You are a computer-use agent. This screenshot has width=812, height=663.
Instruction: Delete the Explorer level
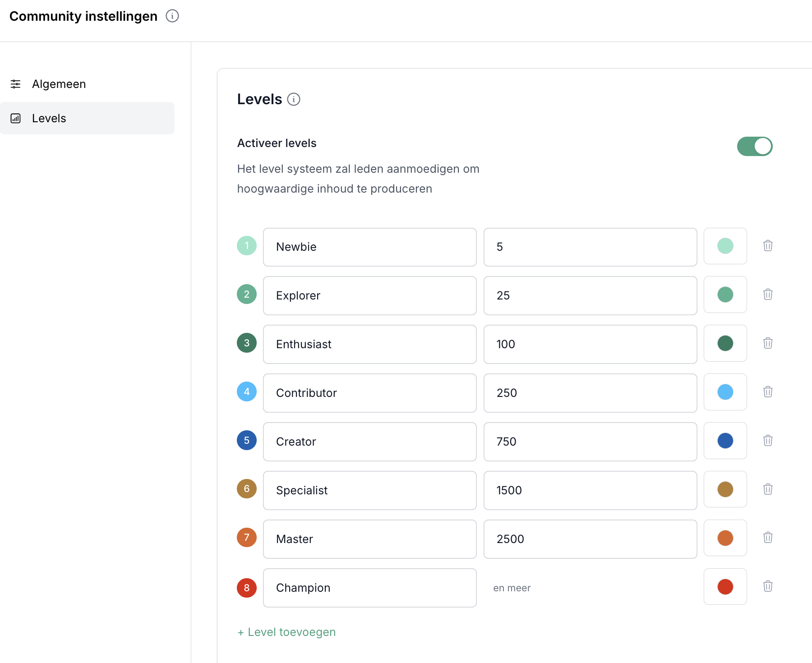[768, 295]
